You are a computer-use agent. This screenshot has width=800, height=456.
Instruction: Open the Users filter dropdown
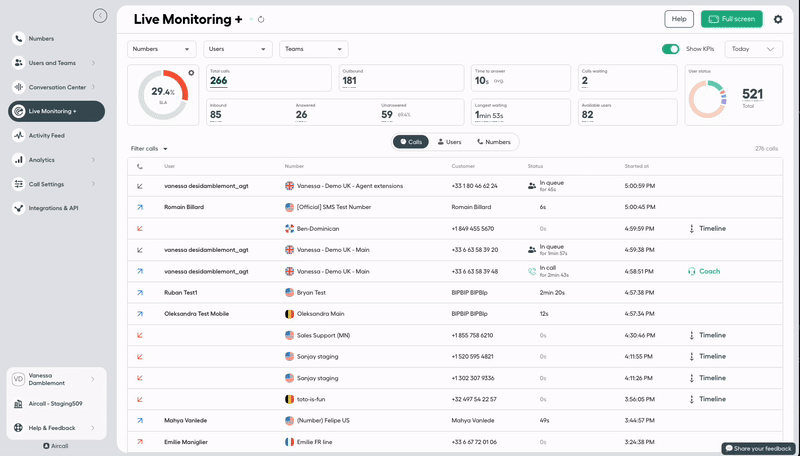point(237,48)
